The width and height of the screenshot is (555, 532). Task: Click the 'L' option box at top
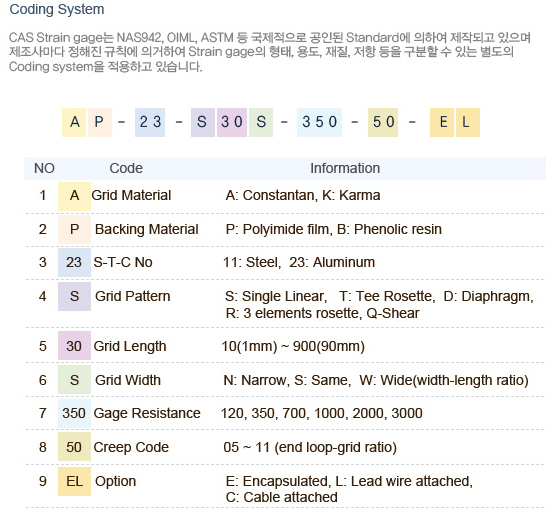tap(468, 122)
